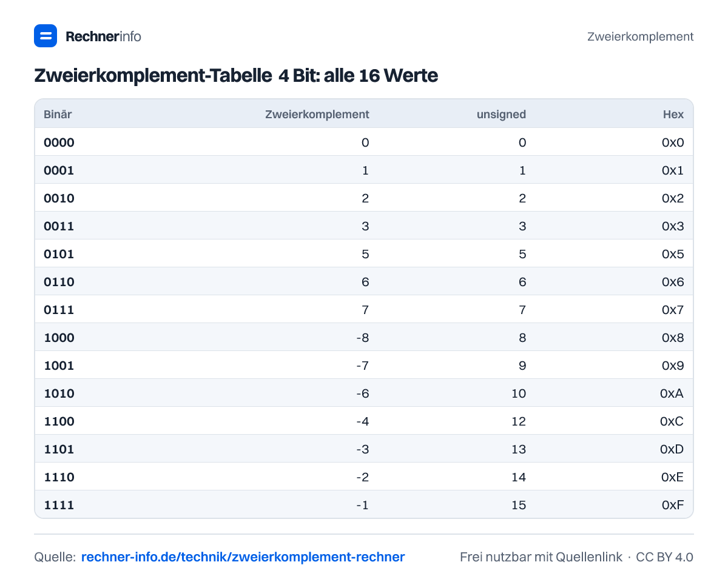The image size is (728, 582).
Task: Click hex value 0xE
Action: click(672, 477)
